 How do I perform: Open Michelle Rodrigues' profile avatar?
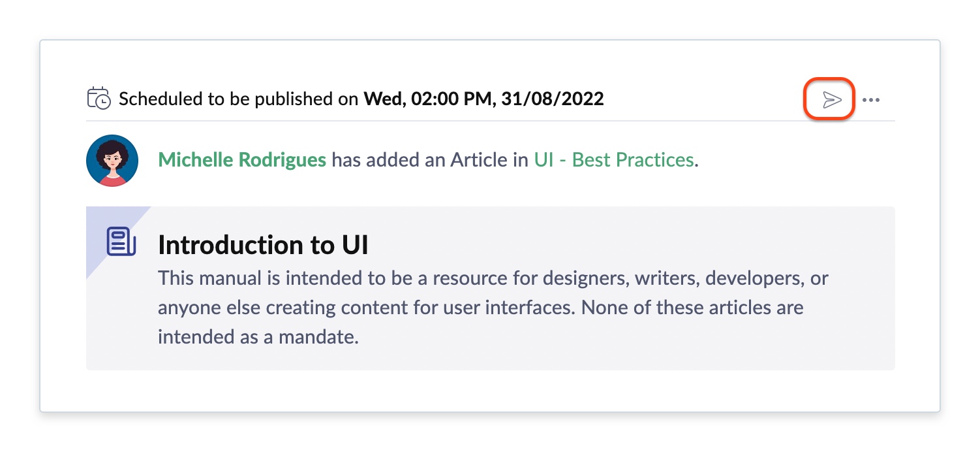coord(112,161)
